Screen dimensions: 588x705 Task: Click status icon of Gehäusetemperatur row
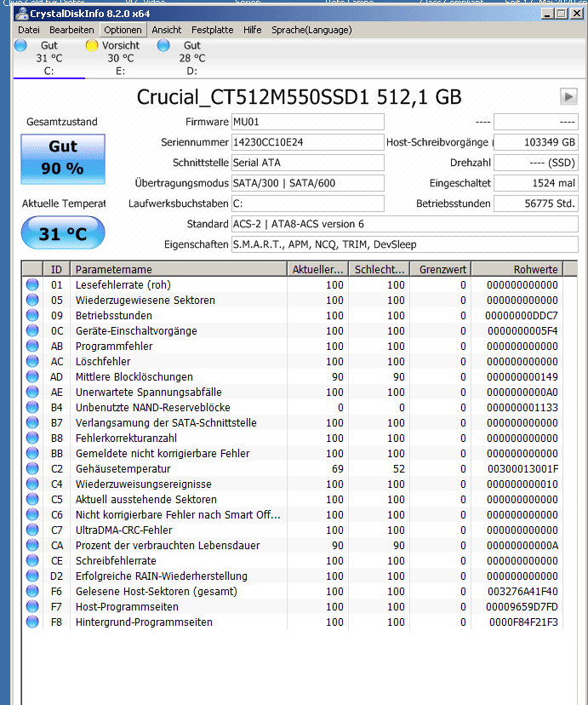[32, 468]
